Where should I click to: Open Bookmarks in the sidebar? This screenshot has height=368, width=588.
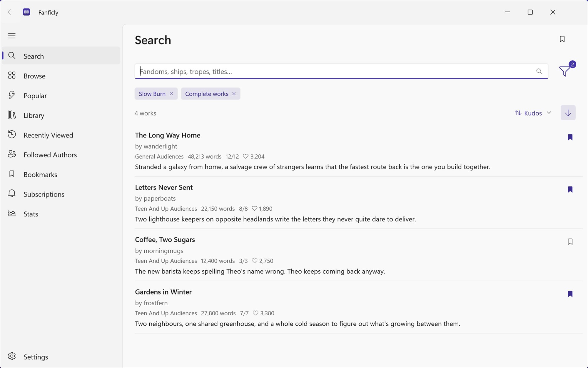61,174
